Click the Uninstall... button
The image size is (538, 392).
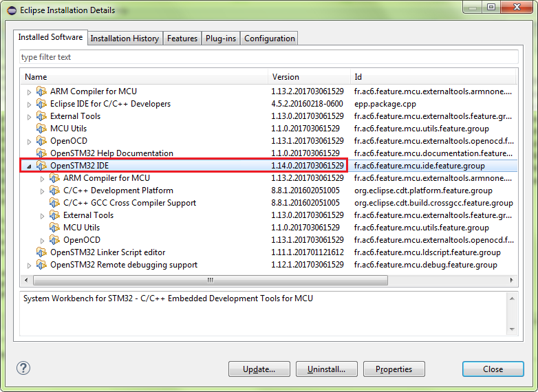(x=326, y=369)
